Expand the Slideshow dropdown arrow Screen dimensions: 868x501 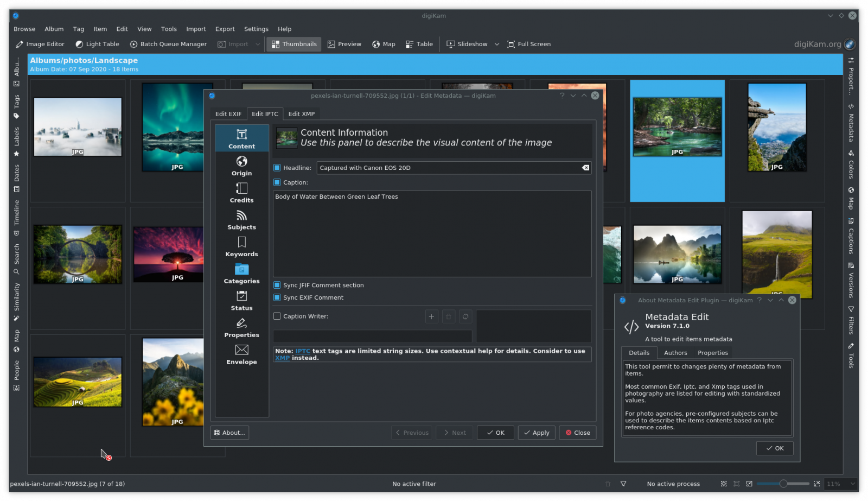497,44
